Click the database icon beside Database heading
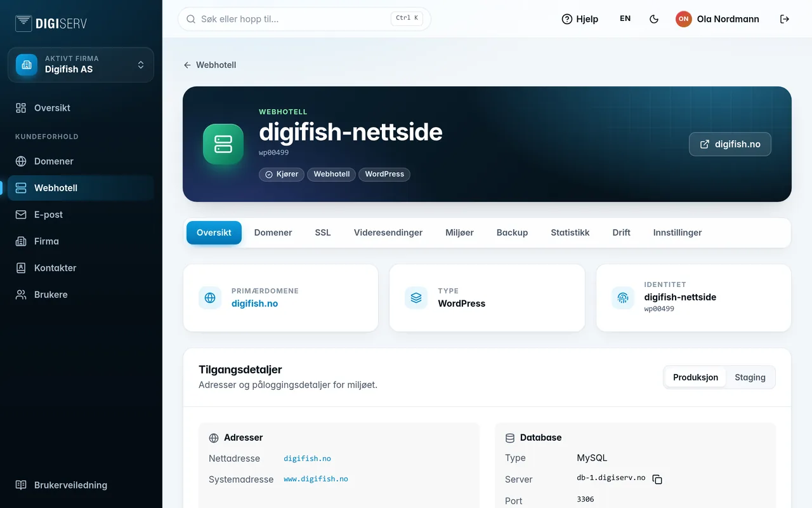Viewport: 812px width, 508px height. click(x=510, y=438)
